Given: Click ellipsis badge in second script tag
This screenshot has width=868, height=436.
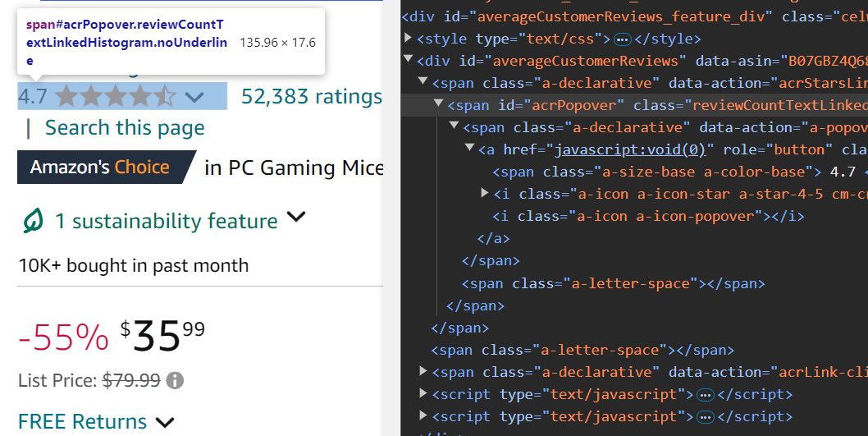Looking at the screenshot, I should click(x=705, y=416).
